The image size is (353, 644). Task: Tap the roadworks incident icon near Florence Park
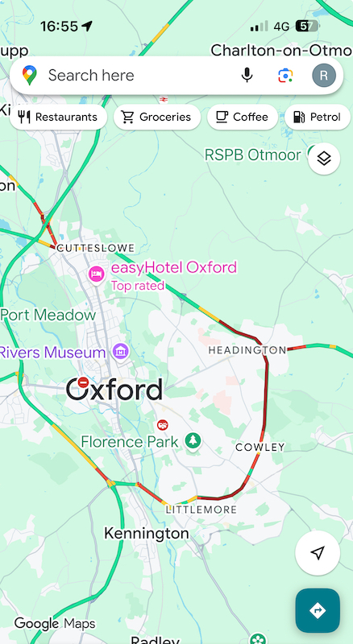point(163,425)
